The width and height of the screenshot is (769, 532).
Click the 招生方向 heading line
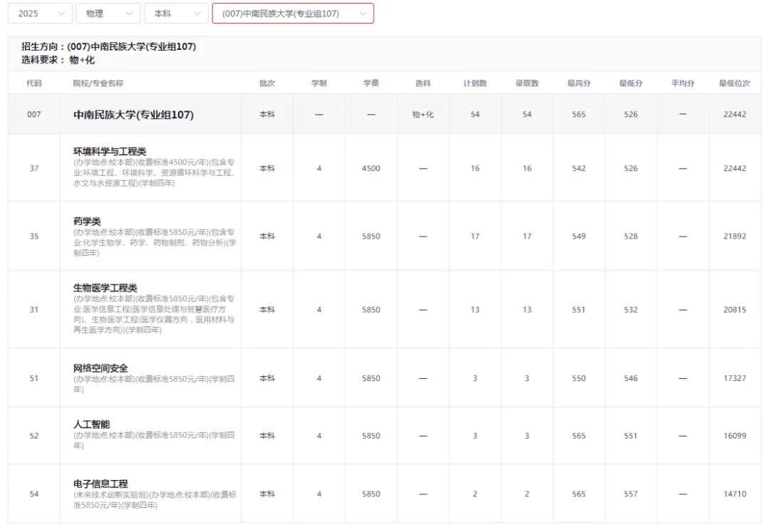(x=108, y=46)
